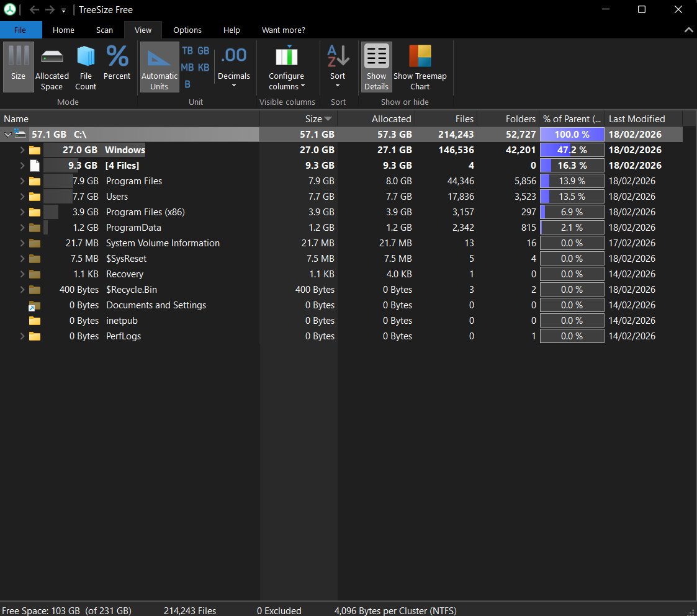Click the Windows folder icon
Viewport: 697px width, 616px height.
pyautogui.click(x=35, y=150)
